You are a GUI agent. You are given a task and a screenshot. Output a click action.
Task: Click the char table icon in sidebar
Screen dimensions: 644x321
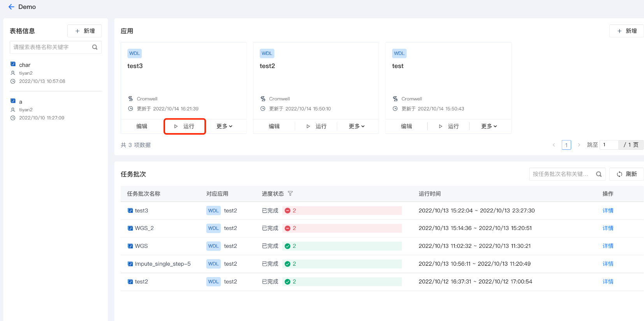click(13, 64)
